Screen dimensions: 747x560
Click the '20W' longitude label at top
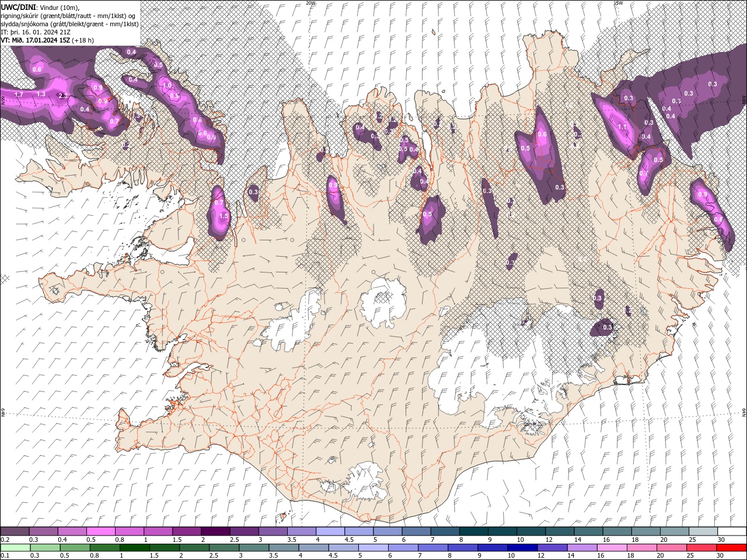point(310,3)
